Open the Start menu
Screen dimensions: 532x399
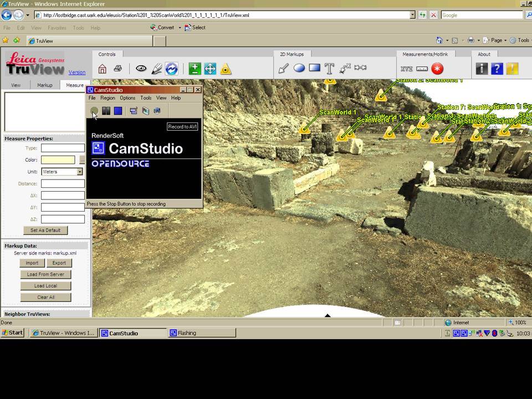pyautogui.click(x=13, y=333)
